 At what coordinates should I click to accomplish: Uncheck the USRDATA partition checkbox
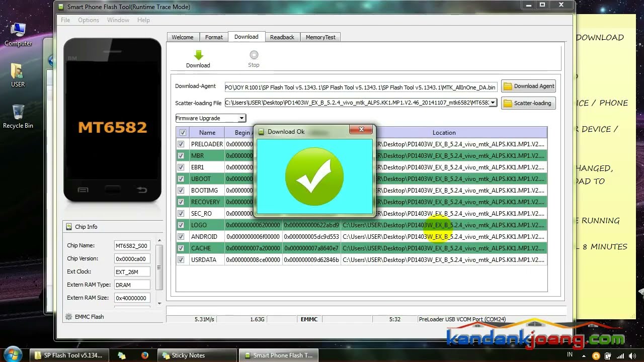click(x=181, y=260)
